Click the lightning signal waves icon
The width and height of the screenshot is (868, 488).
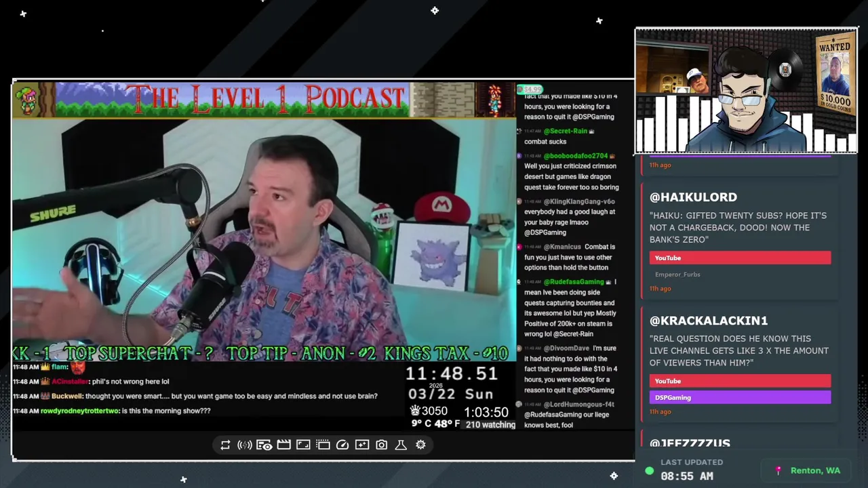pos(245,445)
